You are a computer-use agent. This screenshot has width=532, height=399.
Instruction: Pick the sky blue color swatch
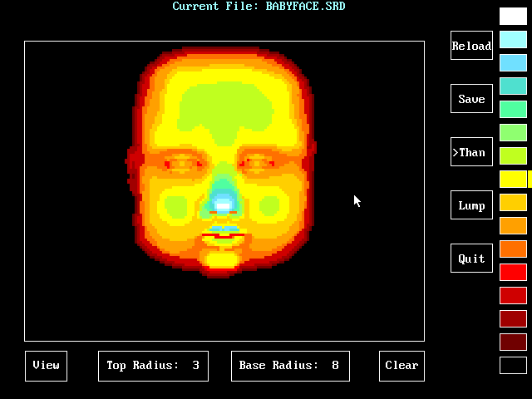(513, 63)
